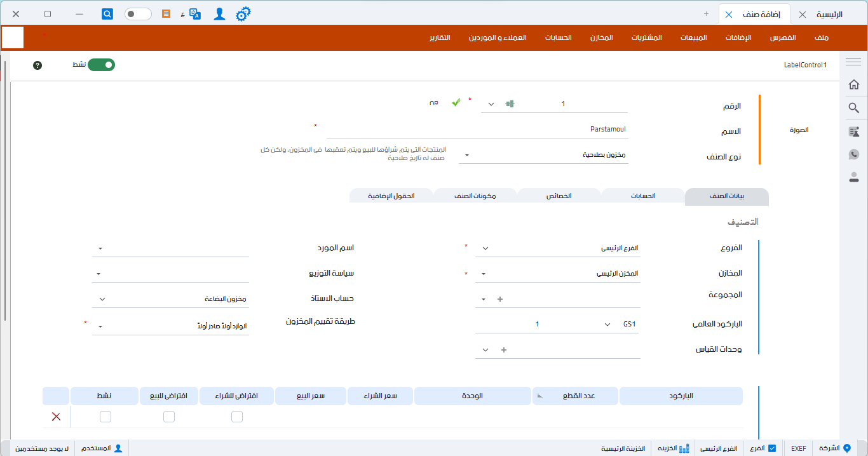Screen dimensions: 868x456
Task: Click the red X to delete the table row
Action: point(55,417)
